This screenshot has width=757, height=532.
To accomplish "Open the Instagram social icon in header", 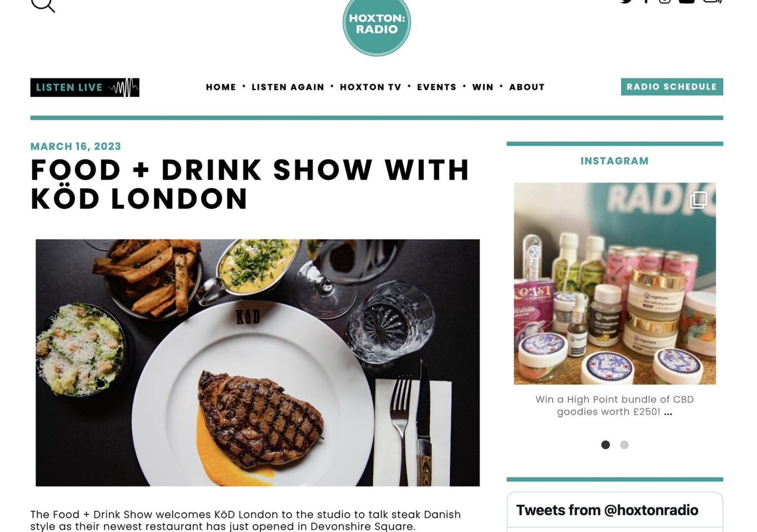I will coord(665,1).
